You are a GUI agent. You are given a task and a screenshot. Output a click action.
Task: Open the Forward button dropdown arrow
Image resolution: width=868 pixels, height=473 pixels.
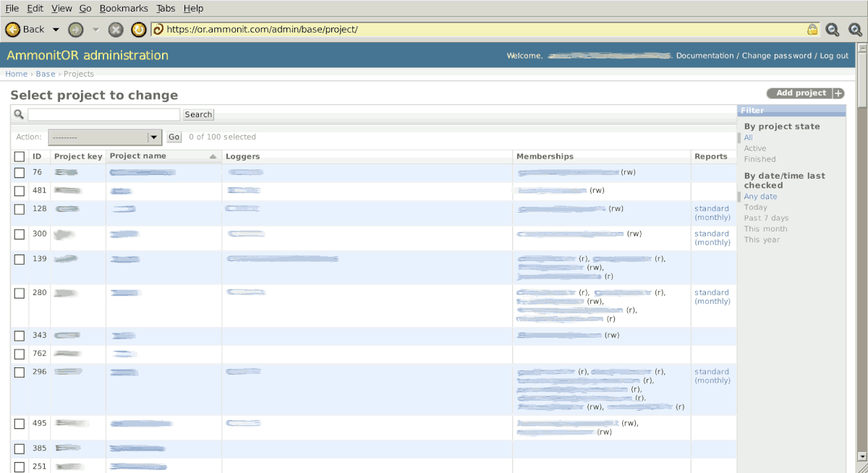tap(95, 30)
